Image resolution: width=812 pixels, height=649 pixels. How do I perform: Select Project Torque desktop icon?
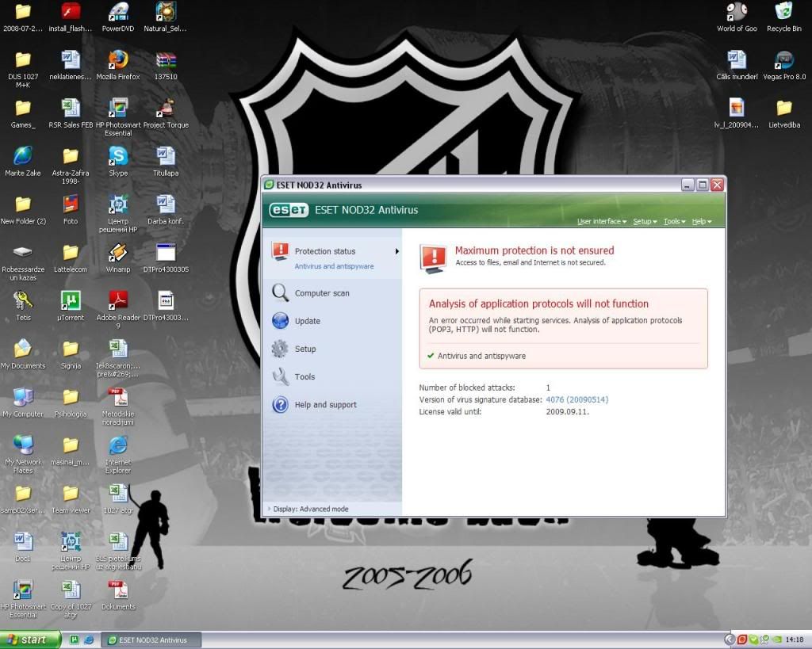point(166,113)
